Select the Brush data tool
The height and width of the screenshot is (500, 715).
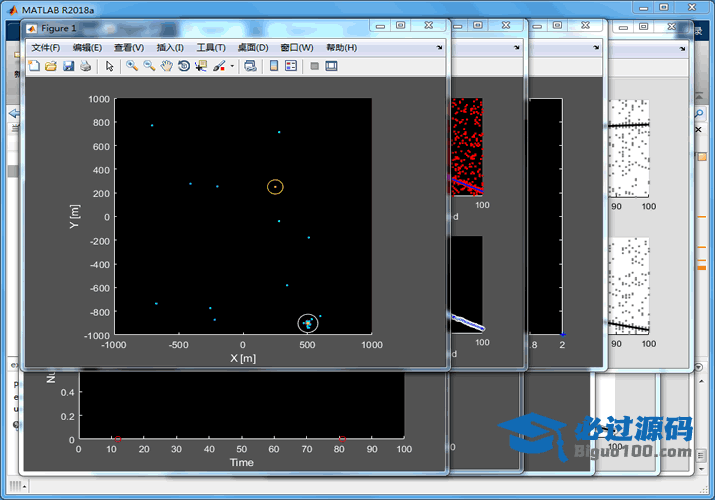tap(219, 66)
